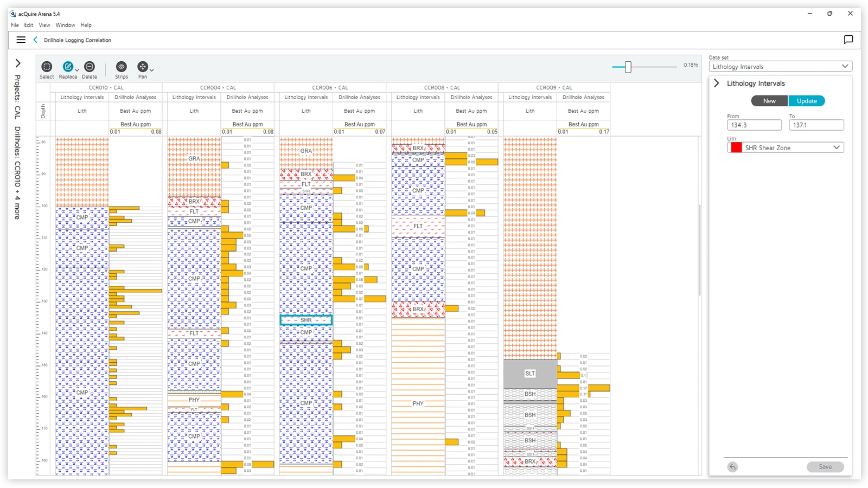The width and height of the screenshot is (868, 488).
Task: Click the Save button
Action: click(825, 467)
